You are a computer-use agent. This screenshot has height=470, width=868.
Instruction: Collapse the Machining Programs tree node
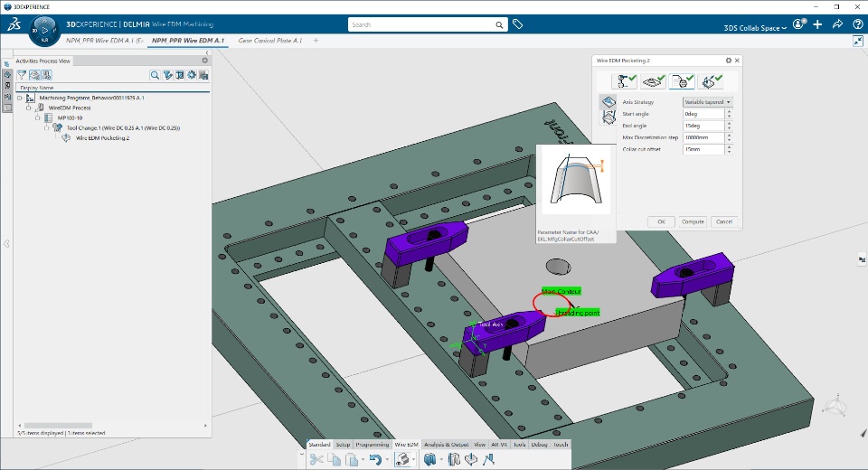pos(20,98)
